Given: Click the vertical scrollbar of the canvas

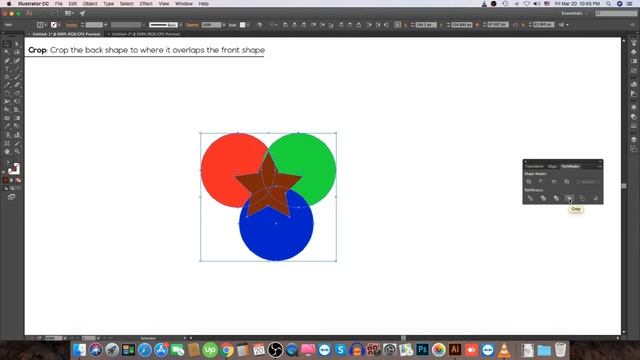Looking at the screenshot, I should tap(624, 186).
